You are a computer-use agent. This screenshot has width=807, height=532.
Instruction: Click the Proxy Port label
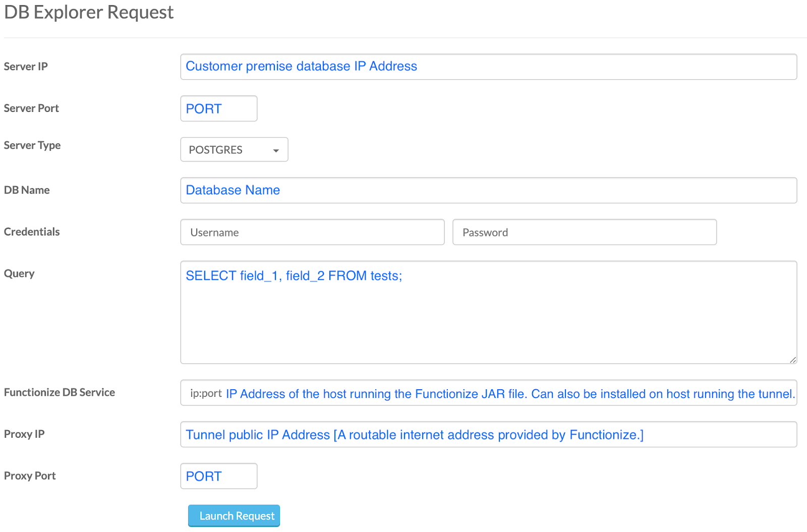pyautogui.click(x=30, y=476)
